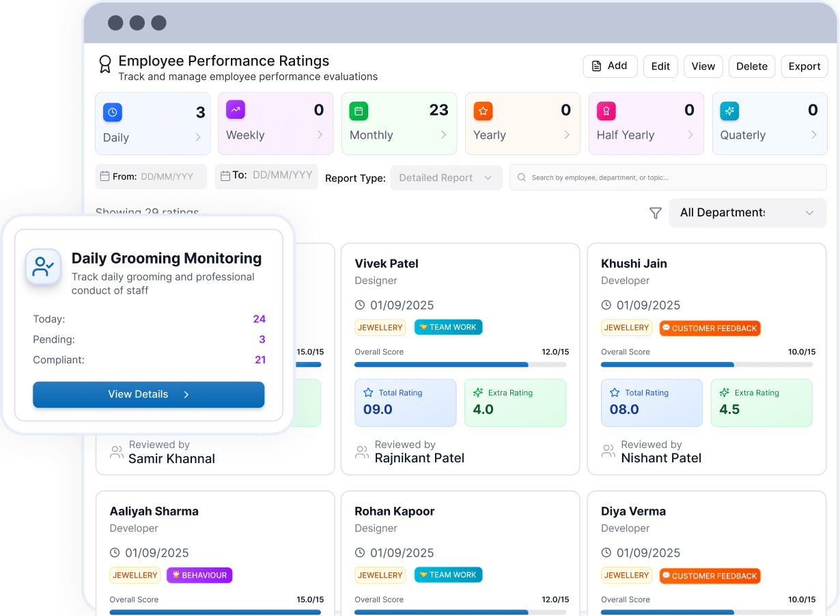Screen dimensions: 840x616
Task: Click the blue clock Daily icon
Action: [x=113, y=112]
